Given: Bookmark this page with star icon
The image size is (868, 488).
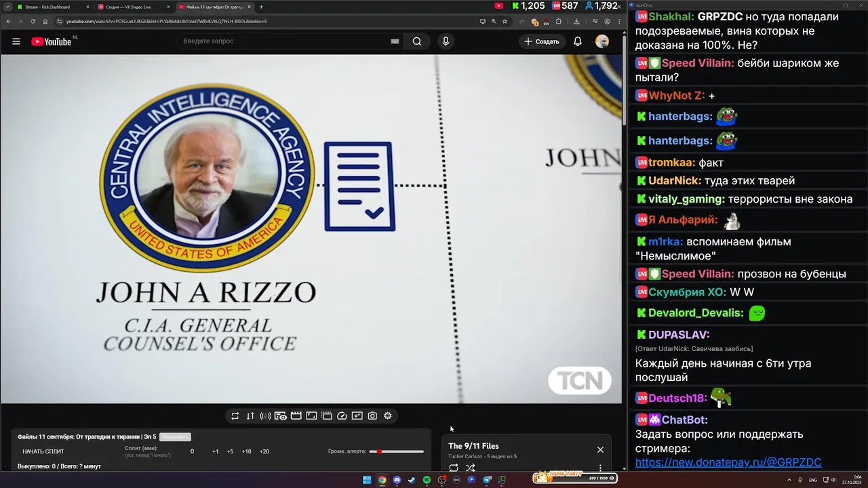Looking at the screenshot, I should click(x=505, y=21).
